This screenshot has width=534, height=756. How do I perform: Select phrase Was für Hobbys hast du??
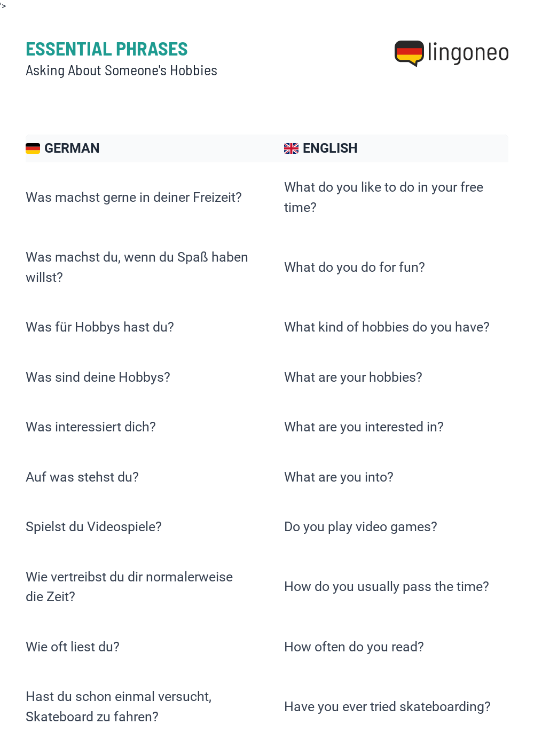[x=100, y=327]
